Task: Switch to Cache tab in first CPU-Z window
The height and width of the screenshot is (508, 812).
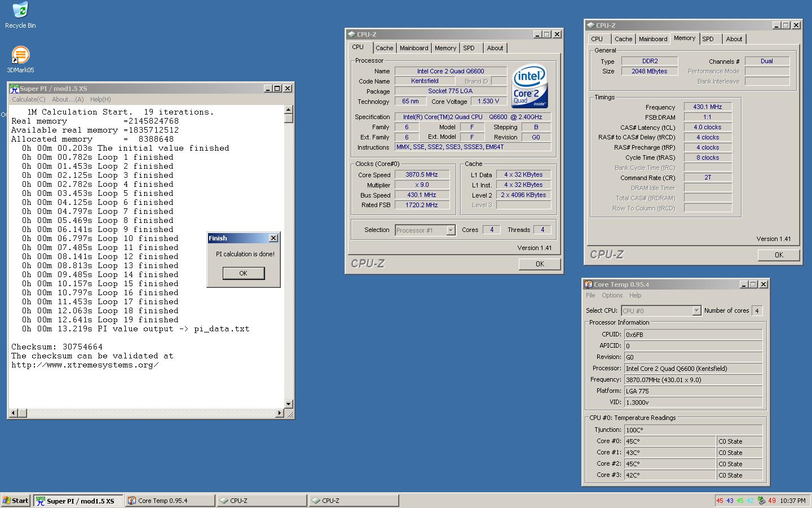Action: pyautogui.click(x=385, y=48)
